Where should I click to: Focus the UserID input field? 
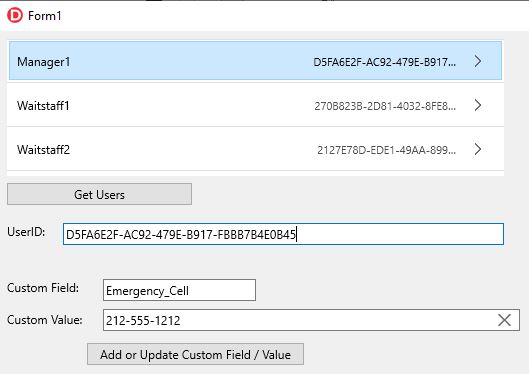click(283, 234)
